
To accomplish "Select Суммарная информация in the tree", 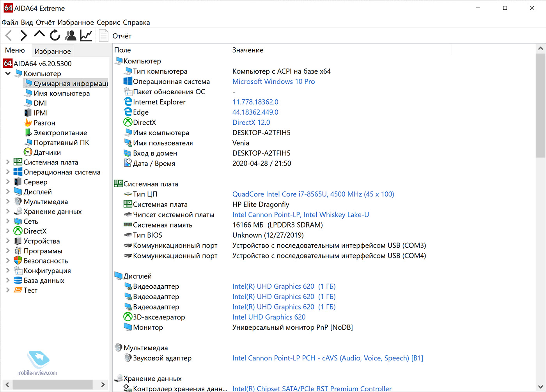I will [x=66, y=83].
